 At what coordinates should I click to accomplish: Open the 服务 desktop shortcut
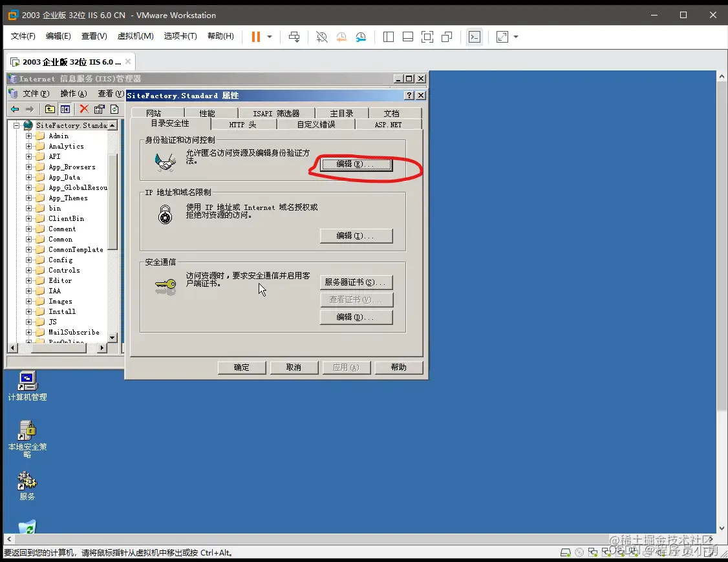coord(27,486)
